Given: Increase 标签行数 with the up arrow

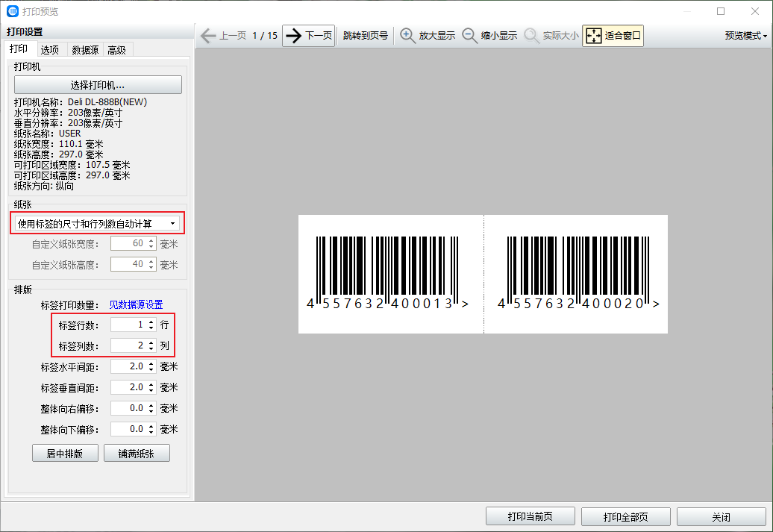Looking at the screenshot, I should (x=151, y=322).
